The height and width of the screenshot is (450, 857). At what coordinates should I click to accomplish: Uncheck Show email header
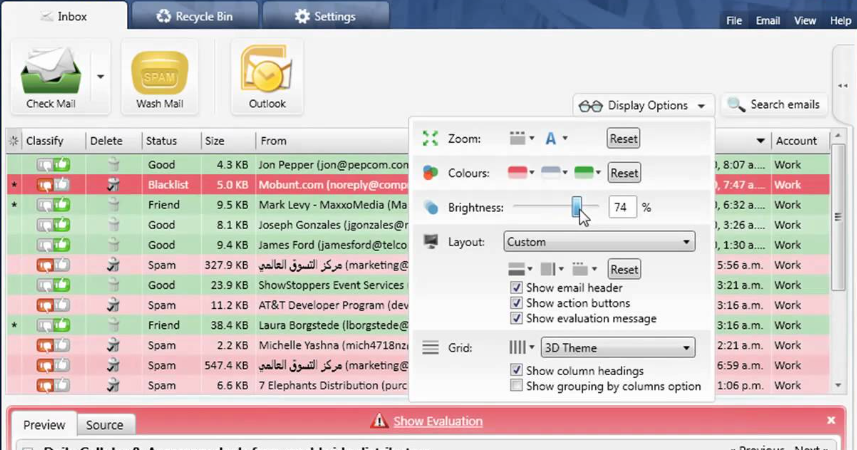tap(516, 288)
